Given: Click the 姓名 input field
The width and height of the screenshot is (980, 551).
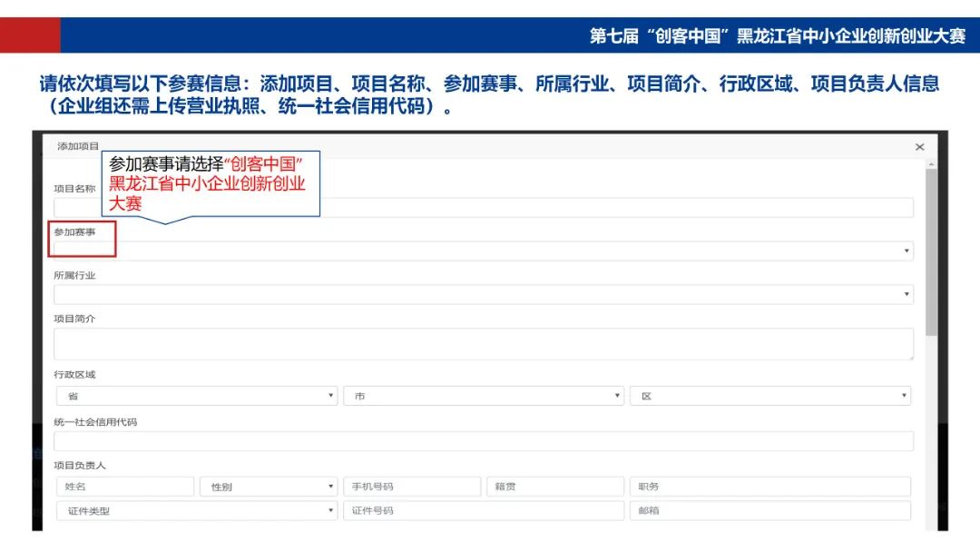Looking at the screenshot, I should point(125,487).
